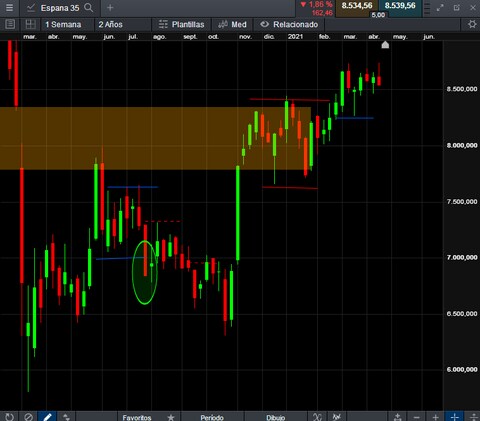Click the 8.500,000 price axis label

click(462, 89)
